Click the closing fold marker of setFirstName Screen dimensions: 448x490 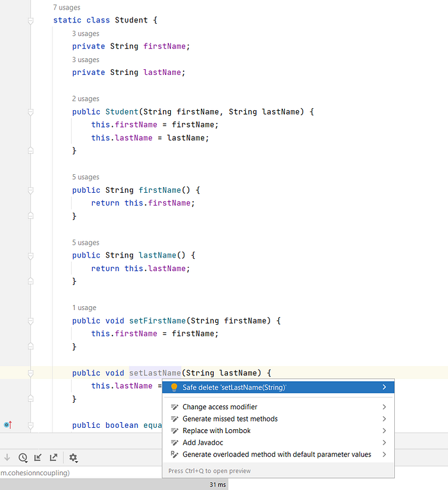tap(31, 346)
